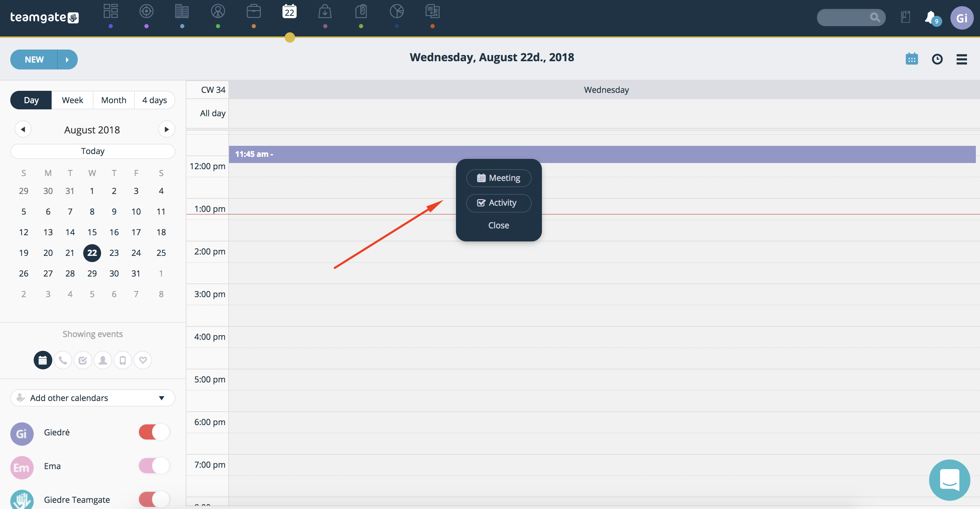Open the hamburger list view icon
The image size is (980, 509).
click(x=961, y=59)
